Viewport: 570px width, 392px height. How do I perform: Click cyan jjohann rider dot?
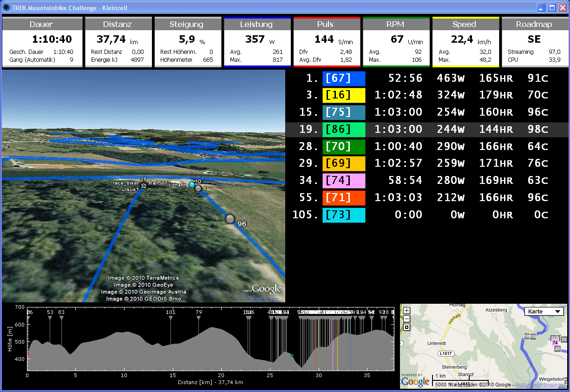pyautogui.click(x=192, y=184)
